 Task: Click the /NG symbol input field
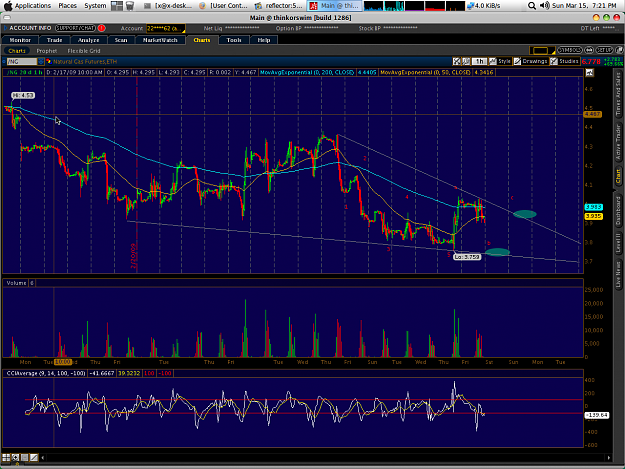[22, 61]
